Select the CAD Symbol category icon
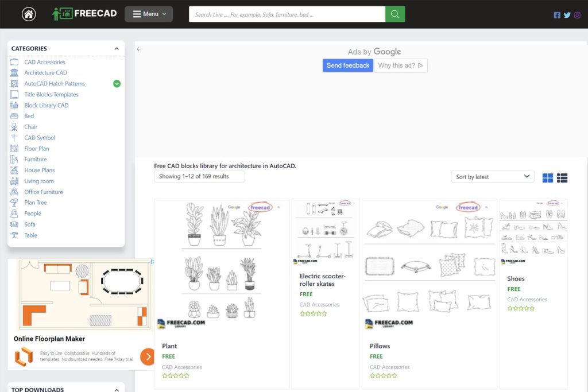This screenshot has width=588, height=392. pyautogui.click(x=14, y=138)
